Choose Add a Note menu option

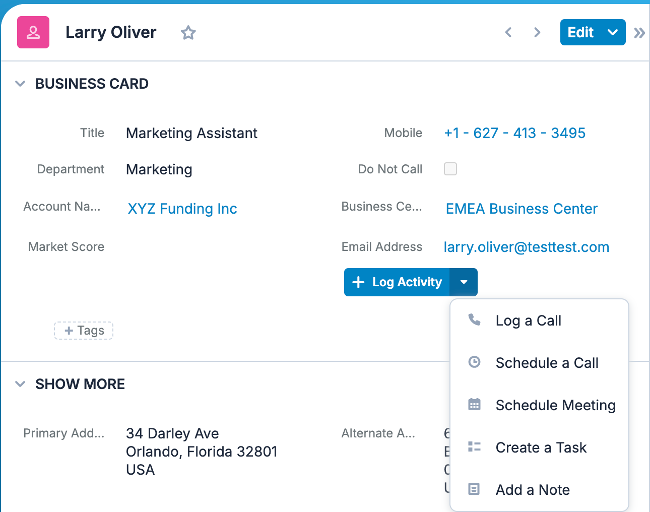point(532,490)
